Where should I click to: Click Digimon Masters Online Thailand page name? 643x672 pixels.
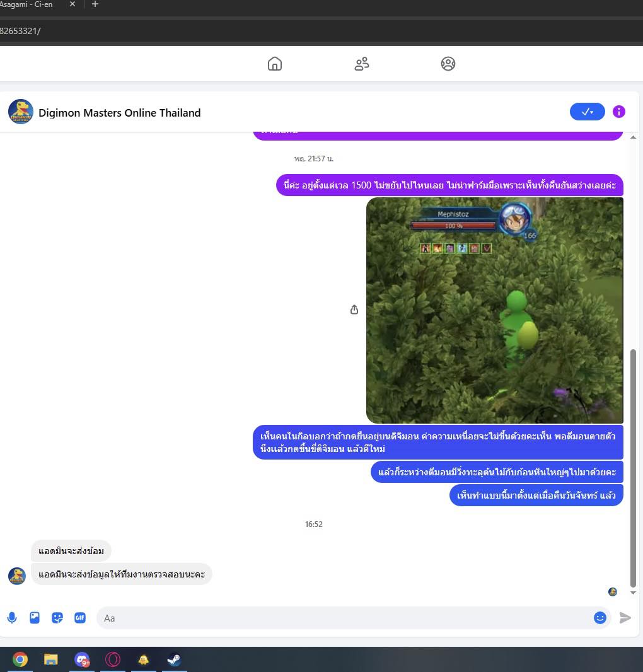click(x=119, y=113)
